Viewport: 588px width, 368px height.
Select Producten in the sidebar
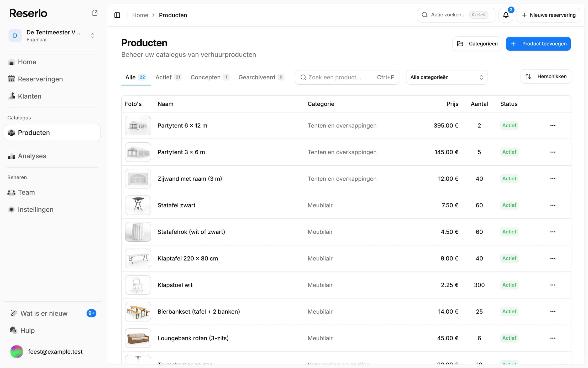(x=52, y=133)
